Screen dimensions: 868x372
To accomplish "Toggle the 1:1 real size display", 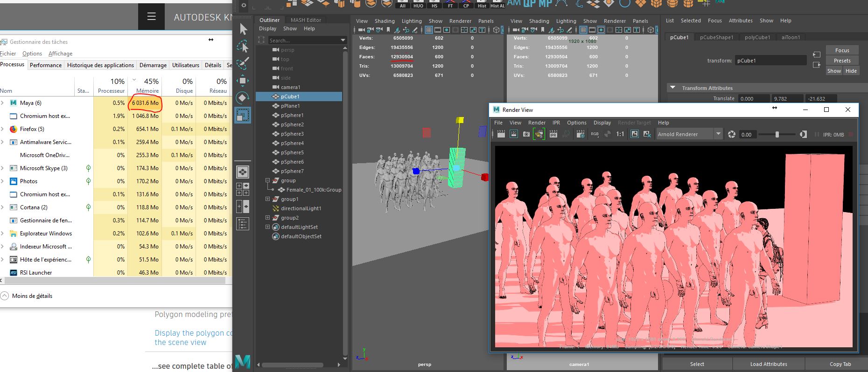I will coord(620,134).
